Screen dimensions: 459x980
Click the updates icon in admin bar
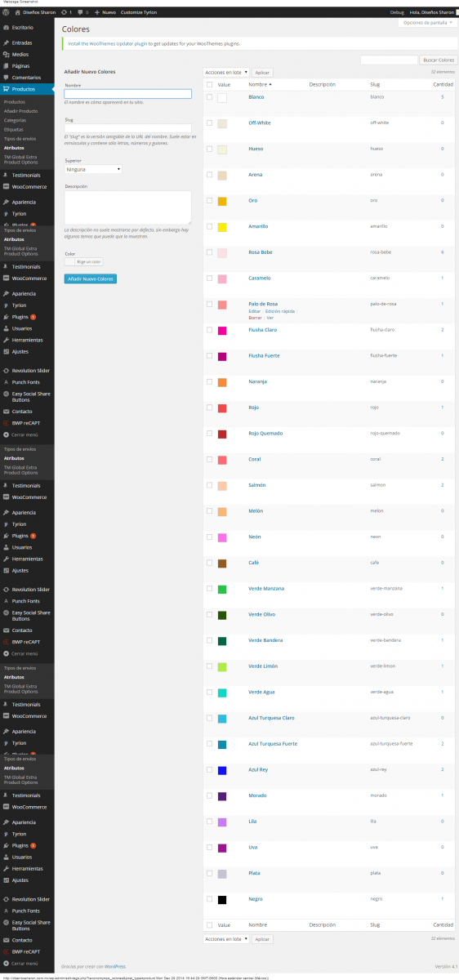pos(62,13)
